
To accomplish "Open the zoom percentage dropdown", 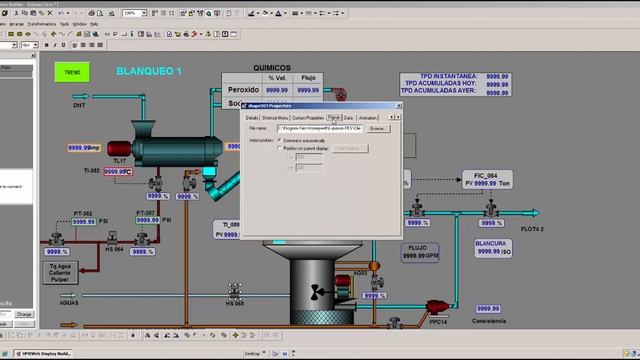I will [144, 13].
